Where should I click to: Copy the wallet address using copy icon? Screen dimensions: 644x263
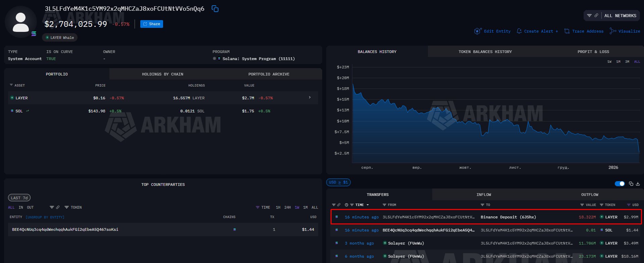[215, 9]
